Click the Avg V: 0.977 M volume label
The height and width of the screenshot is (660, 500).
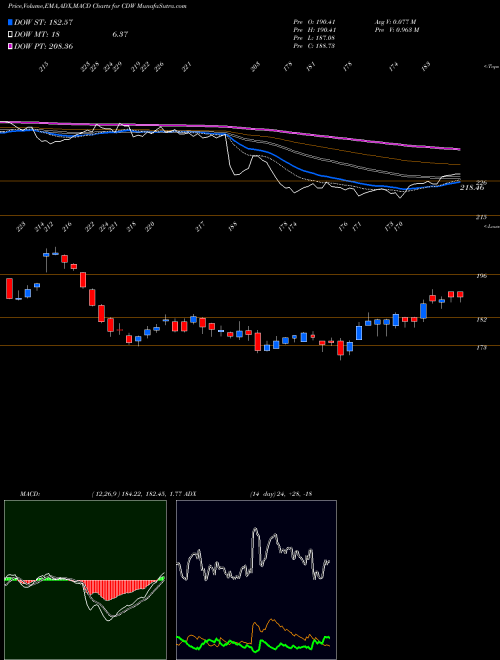[x=395, y=22]
